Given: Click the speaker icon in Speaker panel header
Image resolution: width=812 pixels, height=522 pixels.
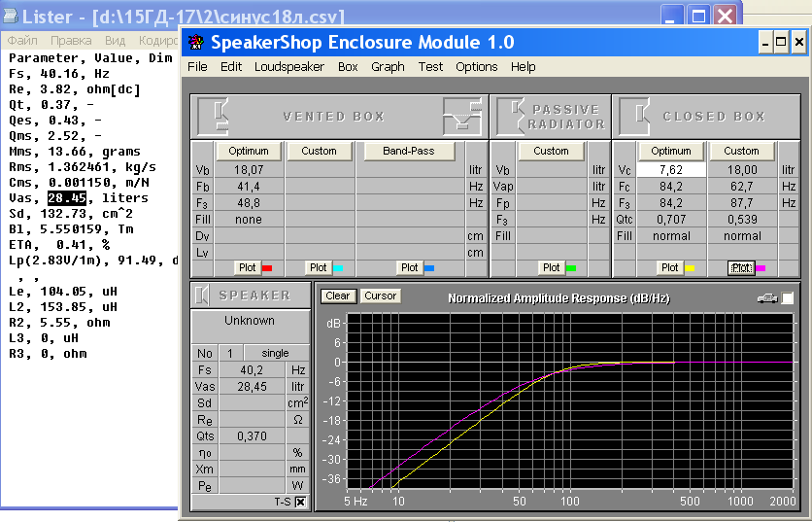Looking at the screenshot, I should [202, 295].
